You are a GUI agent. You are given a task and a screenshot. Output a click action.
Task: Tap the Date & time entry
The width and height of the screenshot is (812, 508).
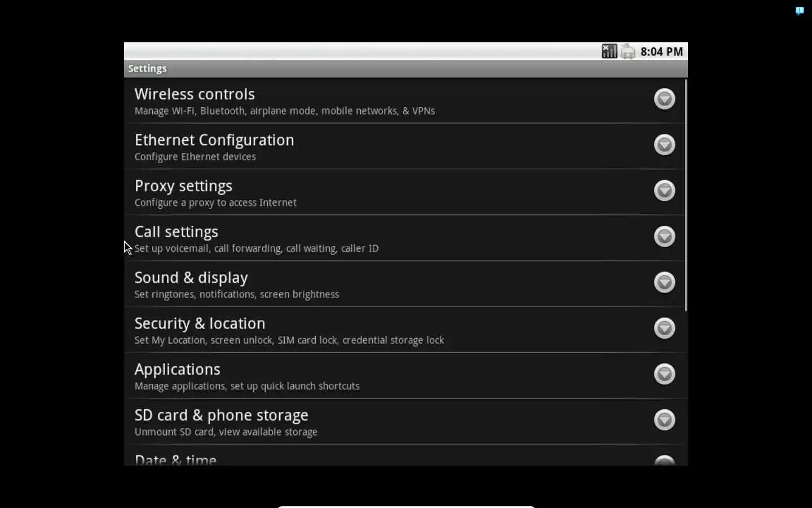tap(175, 459)
